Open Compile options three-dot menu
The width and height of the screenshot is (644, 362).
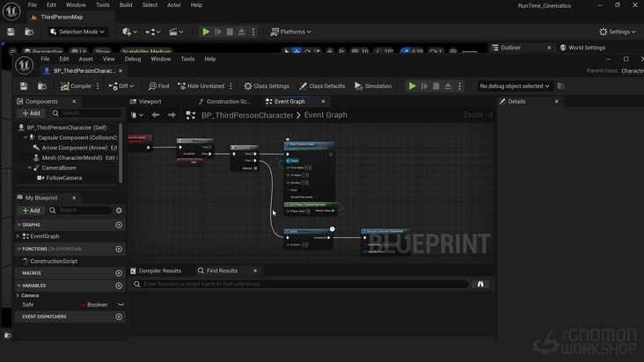click(x=98, y=86)
